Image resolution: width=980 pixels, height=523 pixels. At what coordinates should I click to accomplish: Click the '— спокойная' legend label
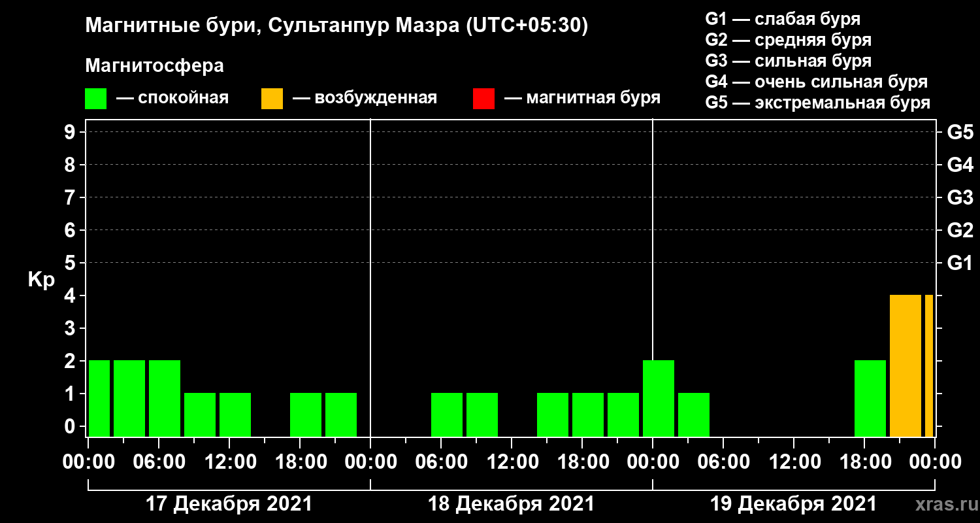pyautogui.click(x=172, y=99)
